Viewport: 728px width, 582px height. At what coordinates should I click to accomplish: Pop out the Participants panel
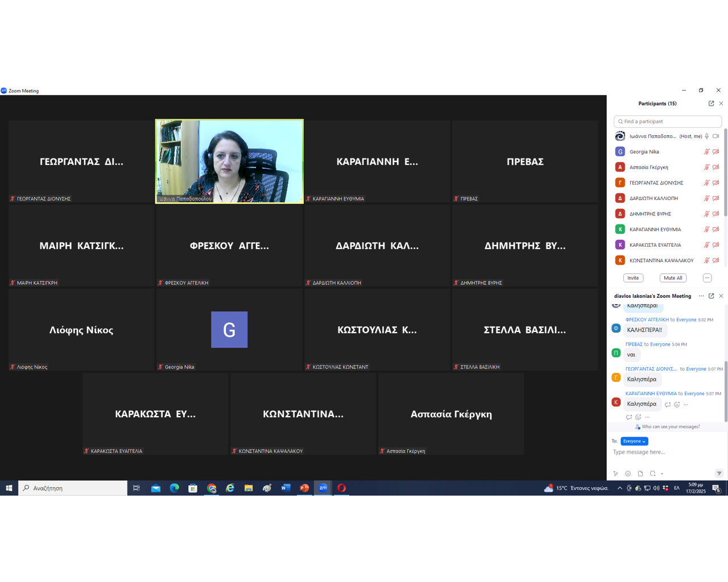[x=711, y=103]
